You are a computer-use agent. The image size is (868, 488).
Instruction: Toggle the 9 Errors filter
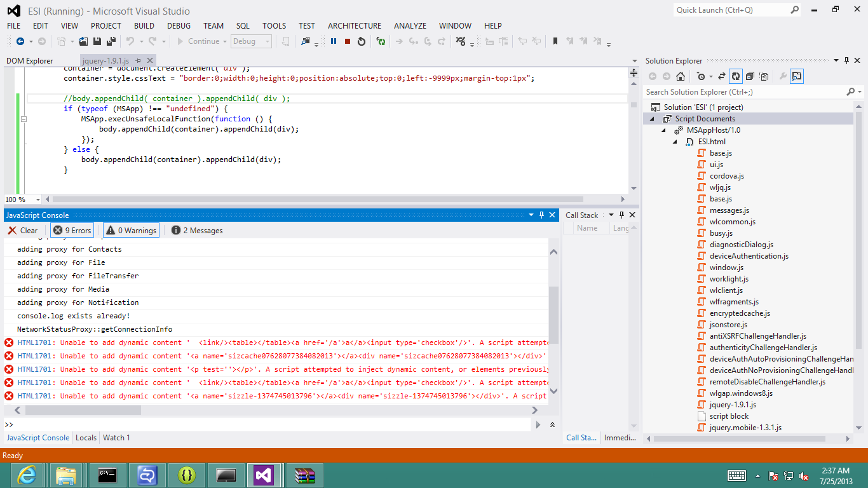coord(72,231)
